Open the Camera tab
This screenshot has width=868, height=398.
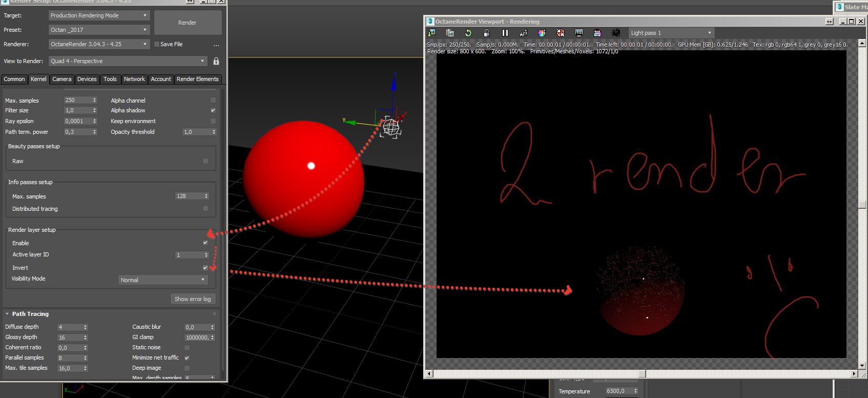tap(62, 79)
